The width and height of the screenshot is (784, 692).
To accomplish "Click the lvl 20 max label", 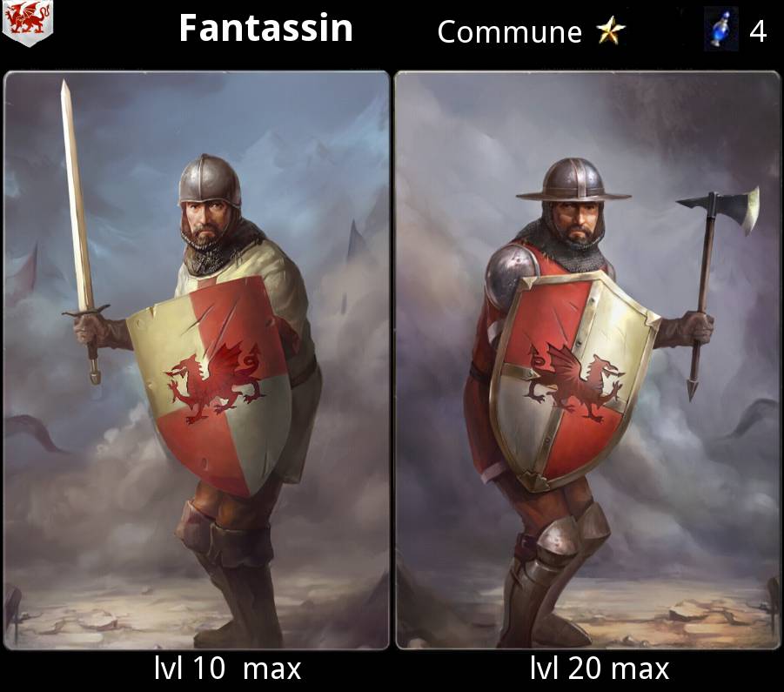I will tap(600, 668).
